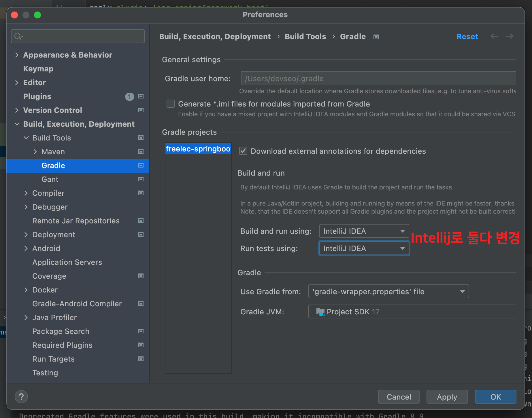Select the highlighted Gradle tree item

78,165
